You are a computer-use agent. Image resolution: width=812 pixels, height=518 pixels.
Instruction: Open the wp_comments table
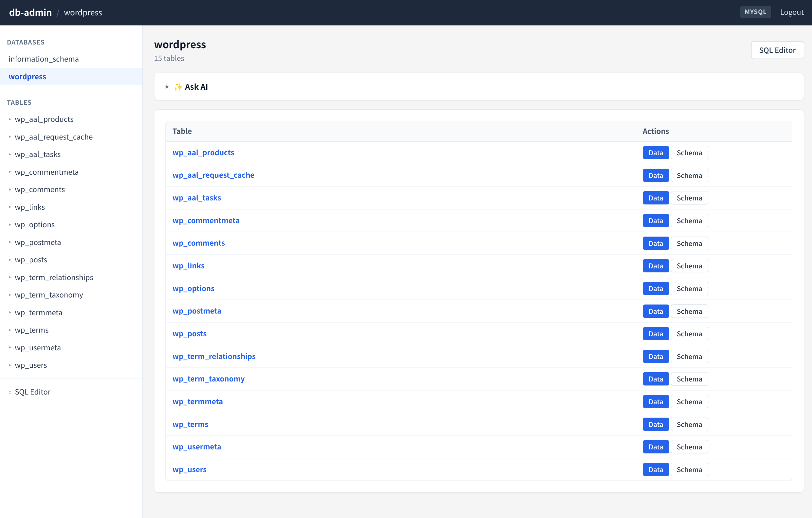(x=199, y=243)
